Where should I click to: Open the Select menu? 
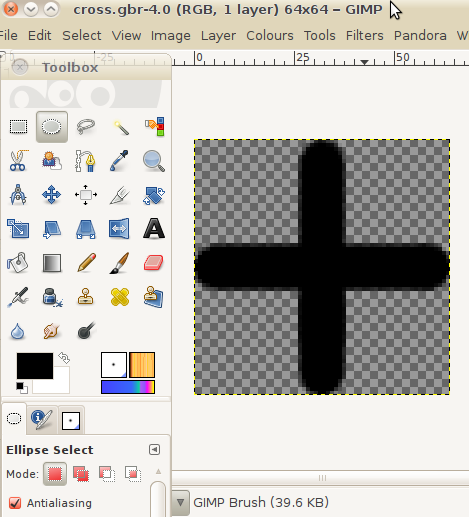(82, 35)
